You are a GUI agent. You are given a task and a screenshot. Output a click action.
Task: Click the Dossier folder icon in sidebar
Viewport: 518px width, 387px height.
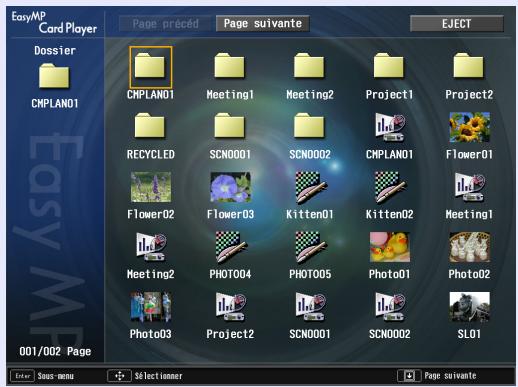(x=54, y=76)
